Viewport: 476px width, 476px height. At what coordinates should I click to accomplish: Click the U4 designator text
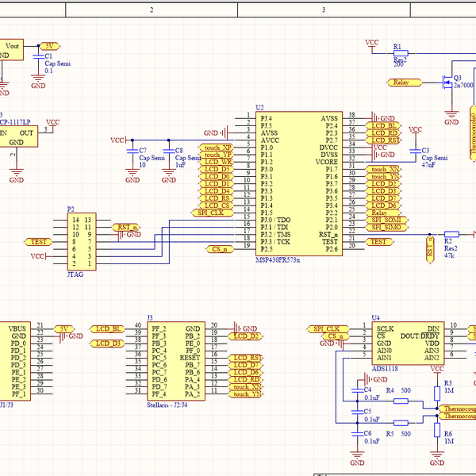click(x=375, y=318)
